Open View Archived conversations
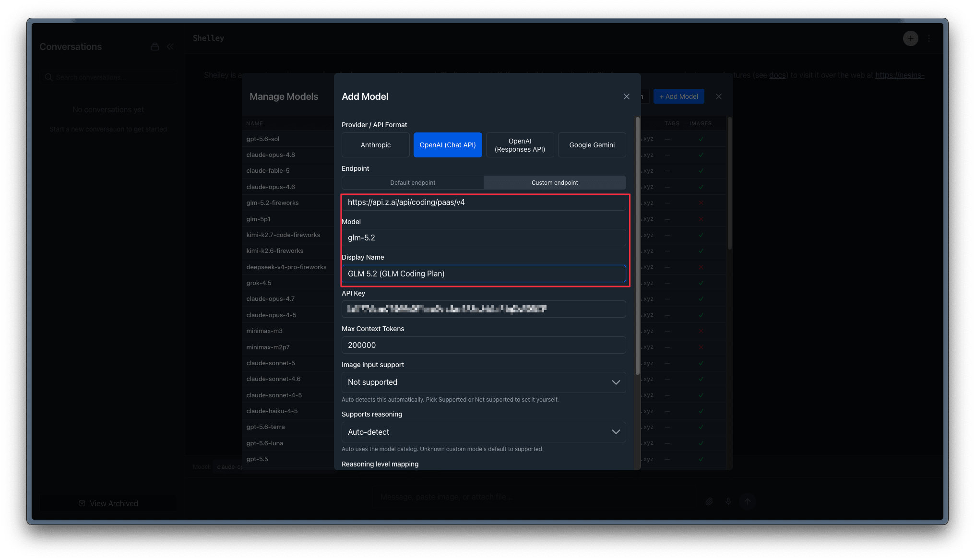 click(108, 503)
